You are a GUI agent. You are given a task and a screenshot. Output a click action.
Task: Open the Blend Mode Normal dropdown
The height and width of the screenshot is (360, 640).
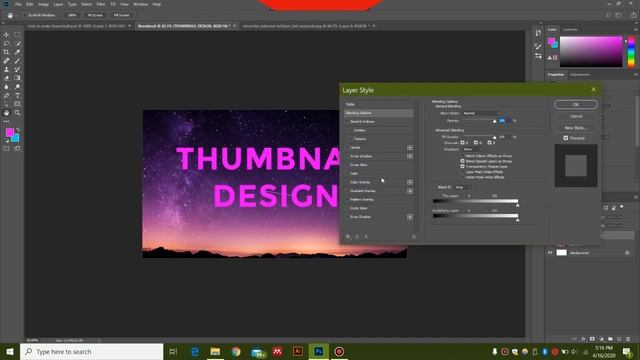[x=481, y=113]
